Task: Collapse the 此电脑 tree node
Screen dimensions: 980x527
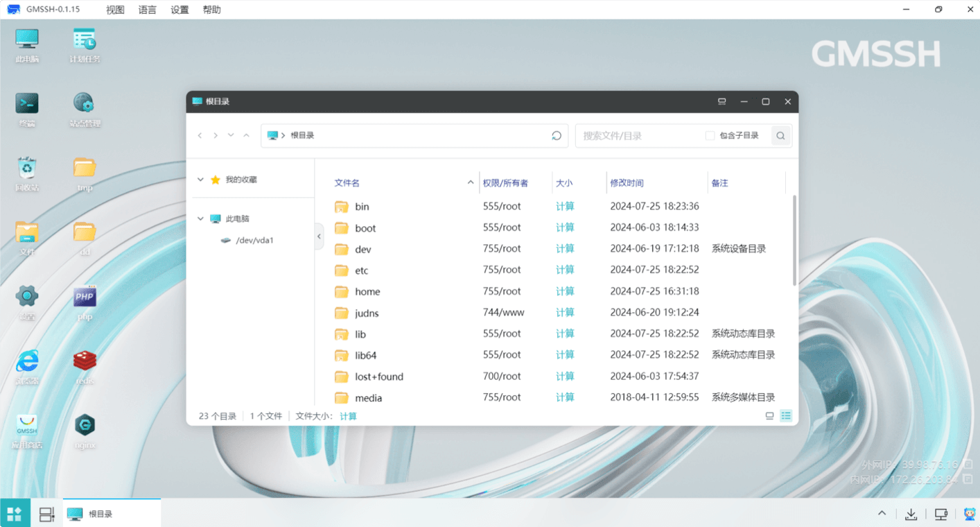Action: tap(200, 219)
